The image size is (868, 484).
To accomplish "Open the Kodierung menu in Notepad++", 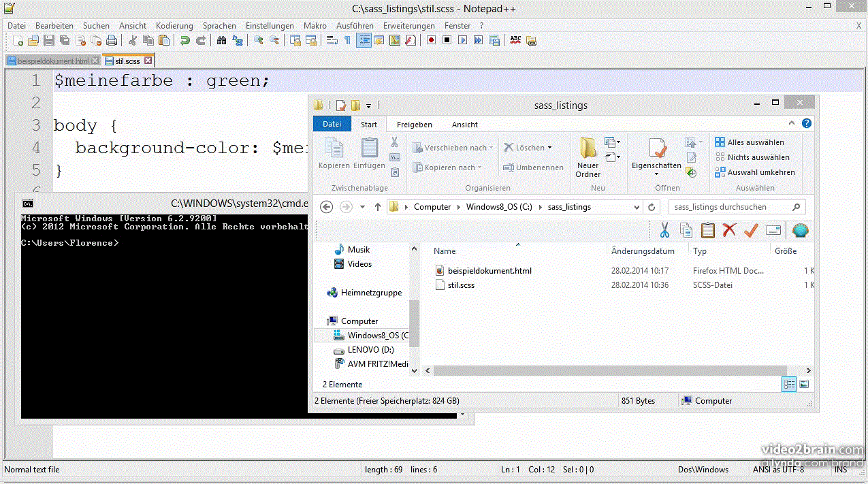I will point(174,26).
